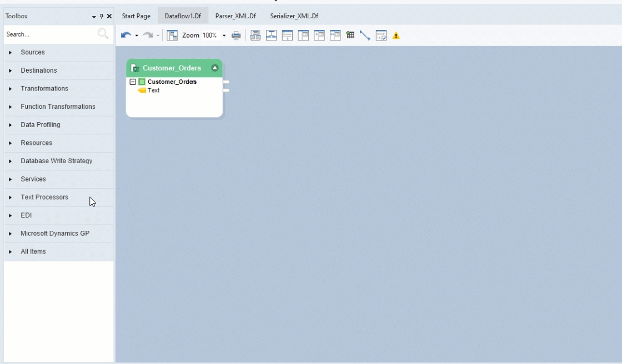The height and width of the screenshot is (364, 622).
Task: Collapse the Customer_Orders tree node
Action: [x=133, y=82]
